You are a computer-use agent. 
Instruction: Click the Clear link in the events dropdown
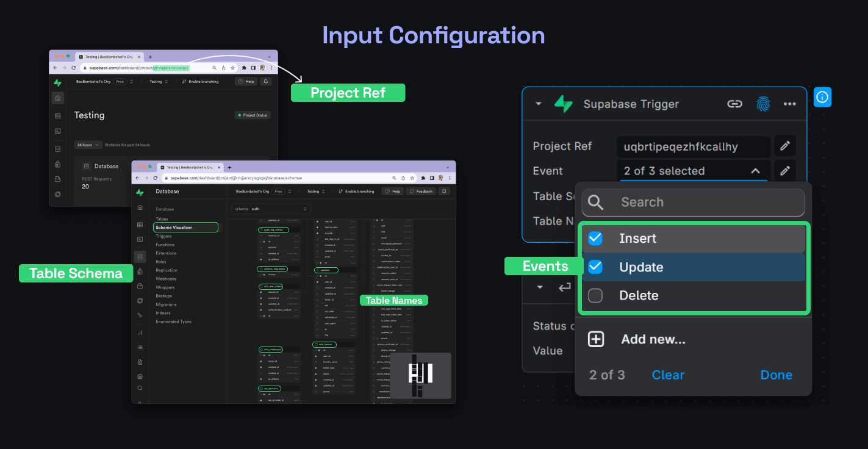point(668,375)
